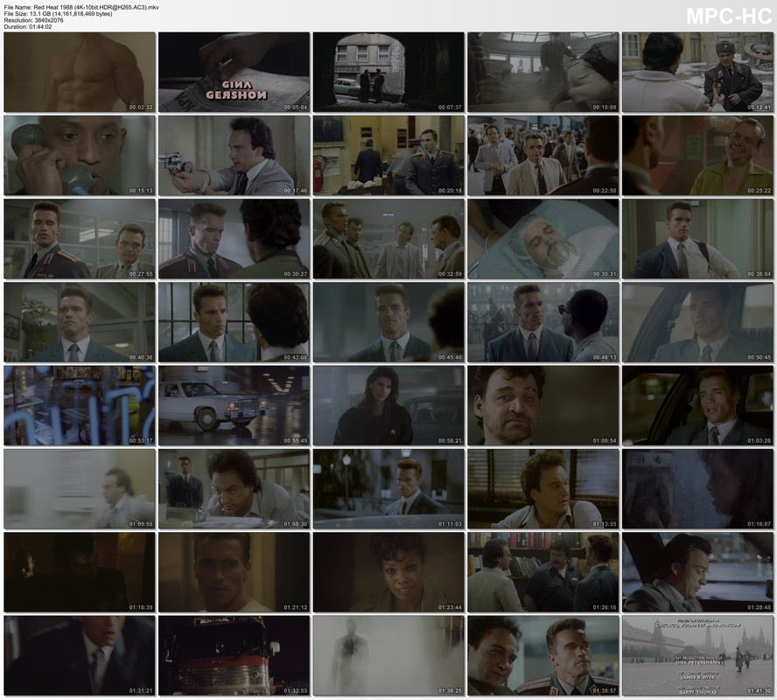777x700 pixels.
Task: Open the airport crowd thumbnail at 00:22:50
Action: (543, 156)
